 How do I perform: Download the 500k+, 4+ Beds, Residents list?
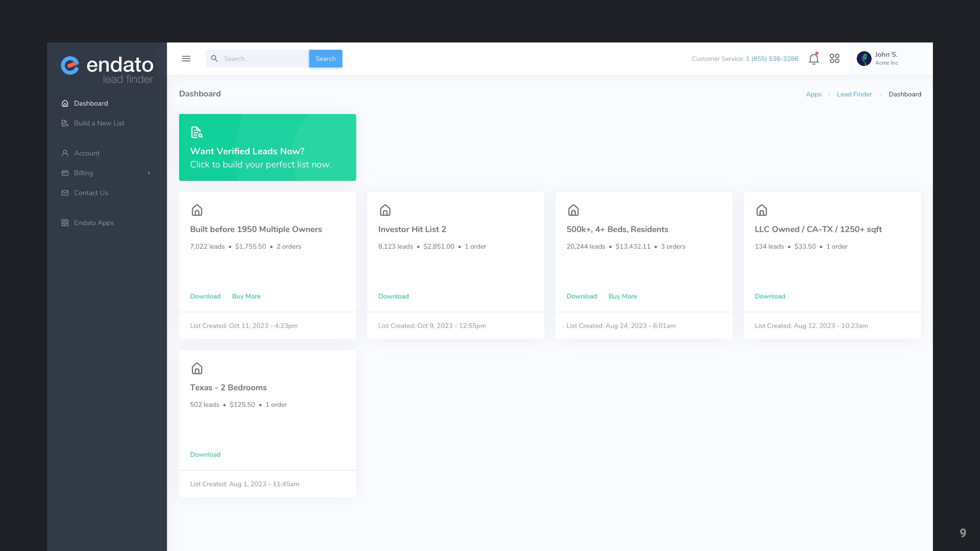pos(581,296)
